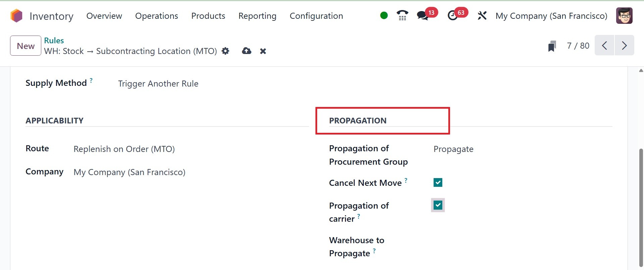This screenshot has width=644, height=270.
Task: Save record with the cloud upload icon
Action: (247, 51)
